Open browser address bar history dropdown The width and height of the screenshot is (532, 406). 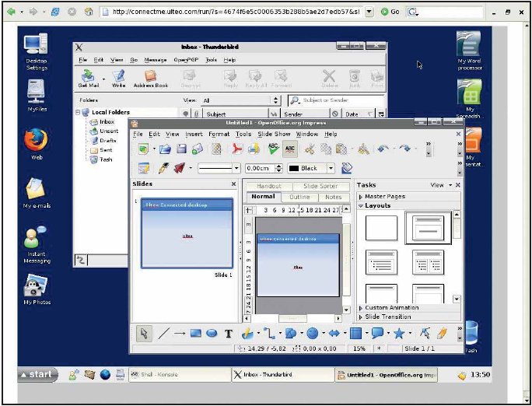[x=369, y=12]
